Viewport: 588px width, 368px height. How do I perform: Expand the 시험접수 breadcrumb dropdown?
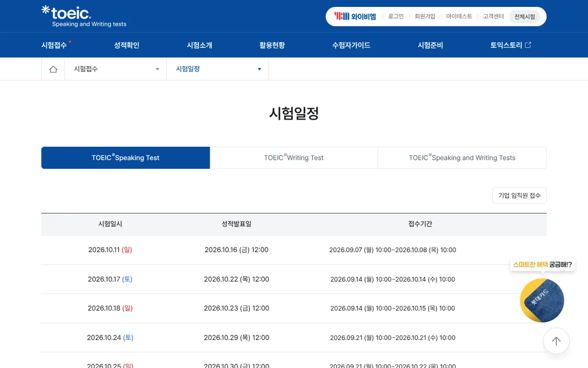[x=116, y=69]
